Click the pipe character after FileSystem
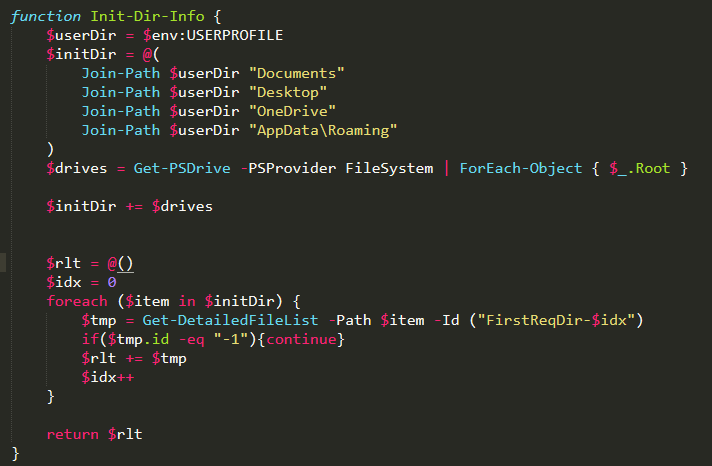Viewport: 712px width, 466px height. pos(446,169)
